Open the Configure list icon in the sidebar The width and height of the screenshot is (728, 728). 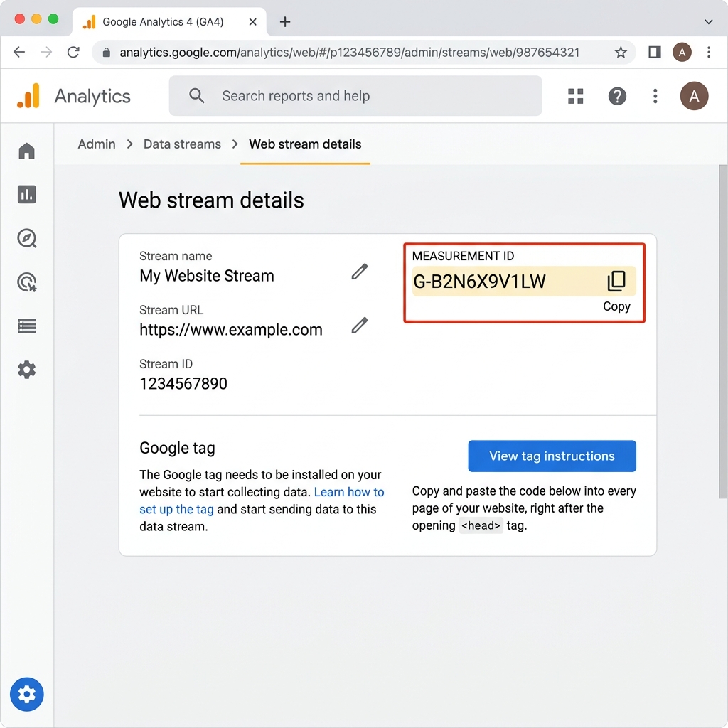[26, 326]
